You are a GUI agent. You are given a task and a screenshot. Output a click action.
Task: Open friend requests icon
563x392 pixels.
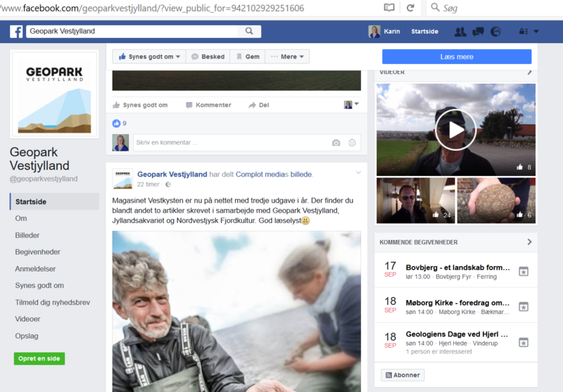[460, 32]
